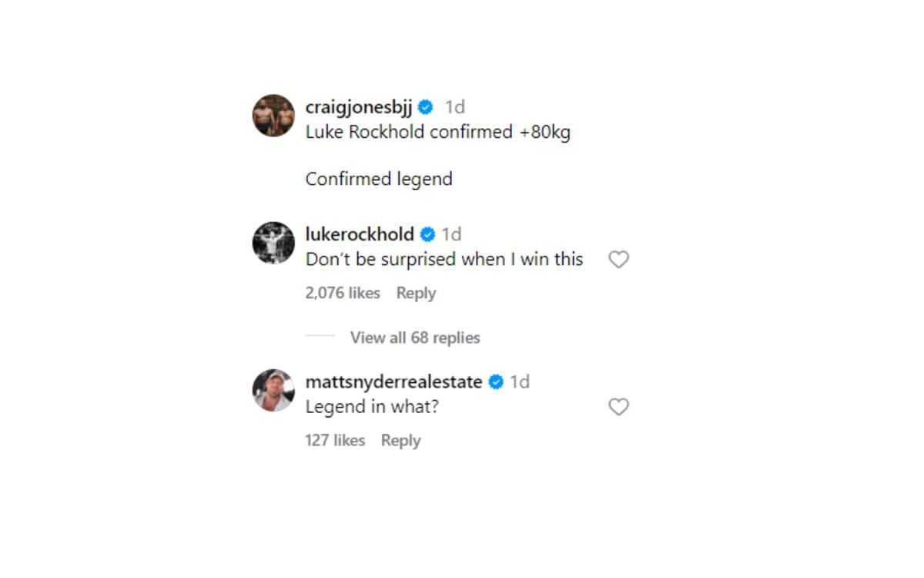Viewport: 924px width, 578px height.
Task: Click the 1d timestamp beside lukerockhold
Action: pyautogui.click(x=451, y=234)
